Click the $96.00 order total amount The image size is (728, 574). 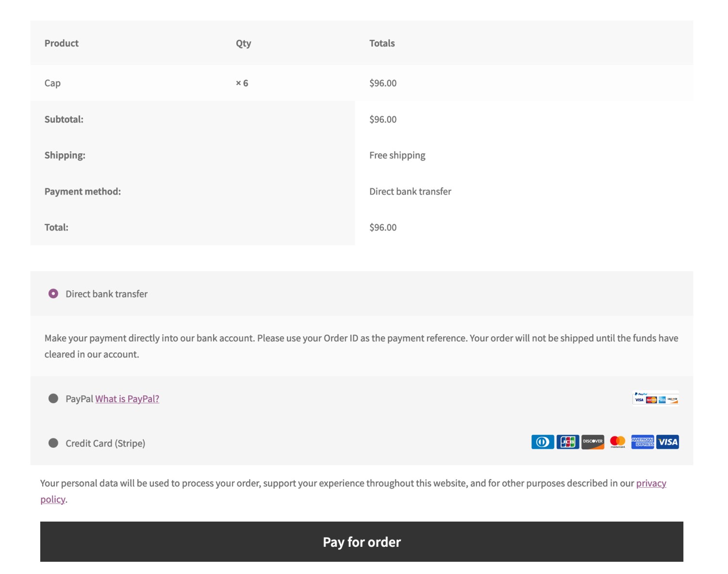[x=383, y=227]
